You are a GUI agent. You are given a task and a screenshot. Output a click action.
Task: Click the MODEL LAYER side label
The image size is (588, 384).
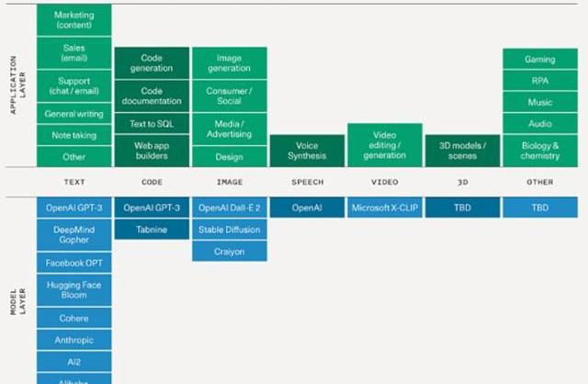point(17,301)
